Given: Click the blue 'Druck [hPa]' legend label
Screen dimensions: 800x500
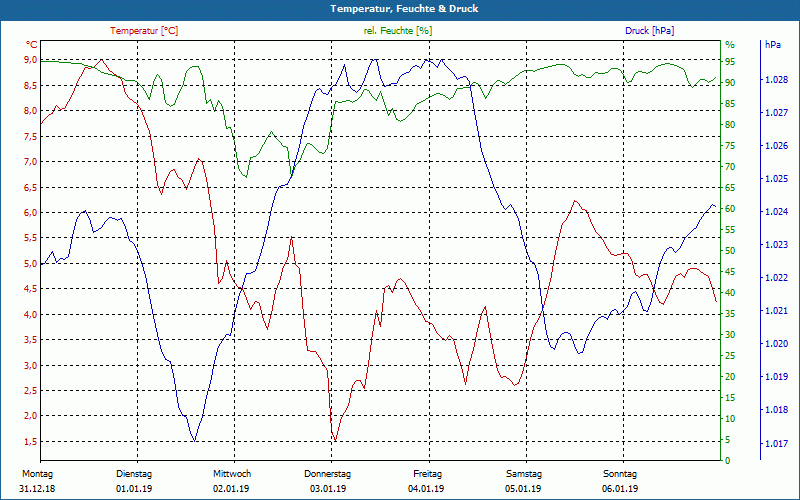Looking at the screenshot, I should point(649,31).
